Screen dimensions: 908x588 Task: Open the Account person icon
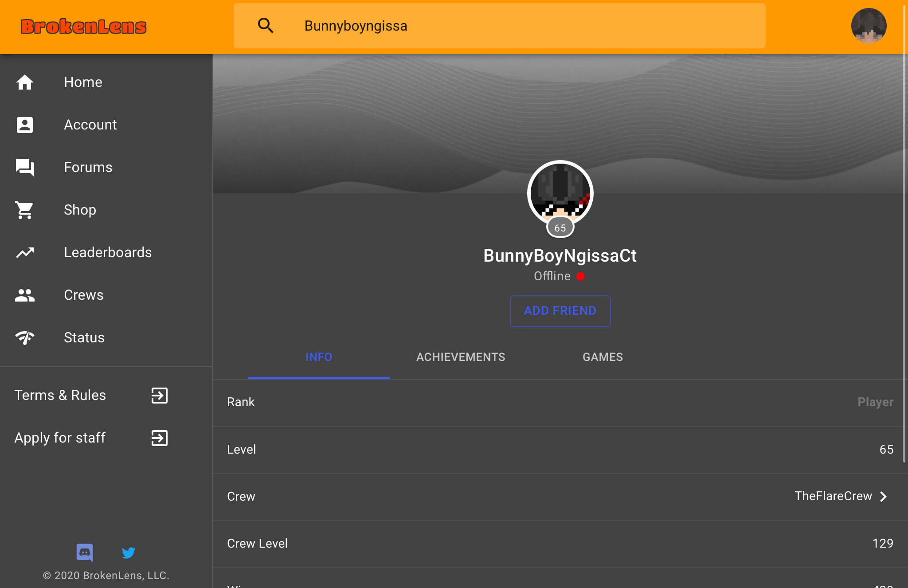click(x=25, y=125)
